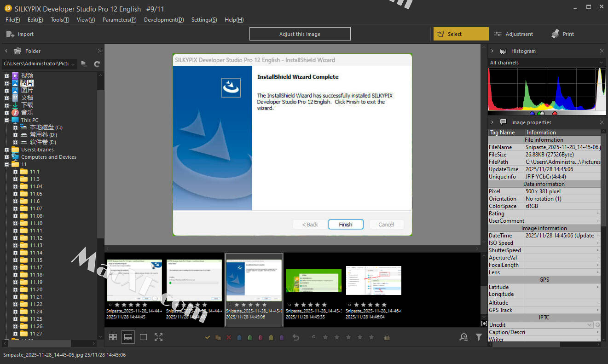Apply the blue color label
The image size is (608, 364).
point(239,337)
